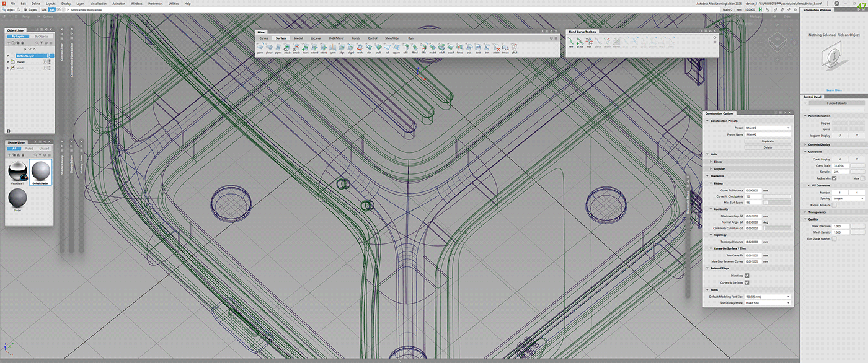Select the Skin surface tool
This screenshot has height=363, width=868.
(368, 46)
